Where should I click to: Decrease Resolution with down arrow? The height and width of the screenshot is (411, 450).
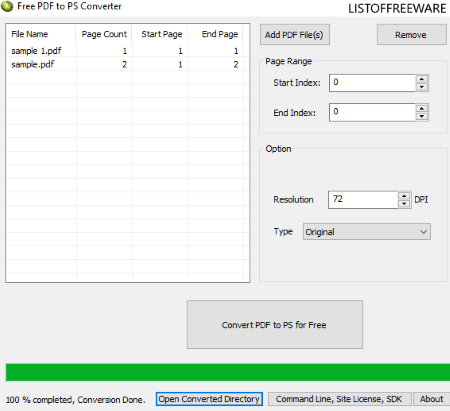tap(404, 204)
